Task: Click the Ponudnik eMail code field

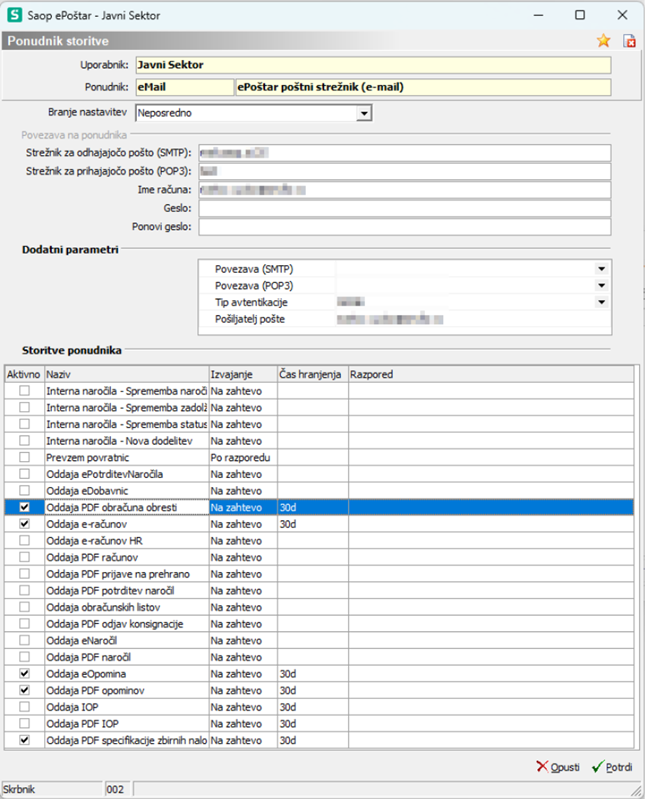Action: pos(184,87)
